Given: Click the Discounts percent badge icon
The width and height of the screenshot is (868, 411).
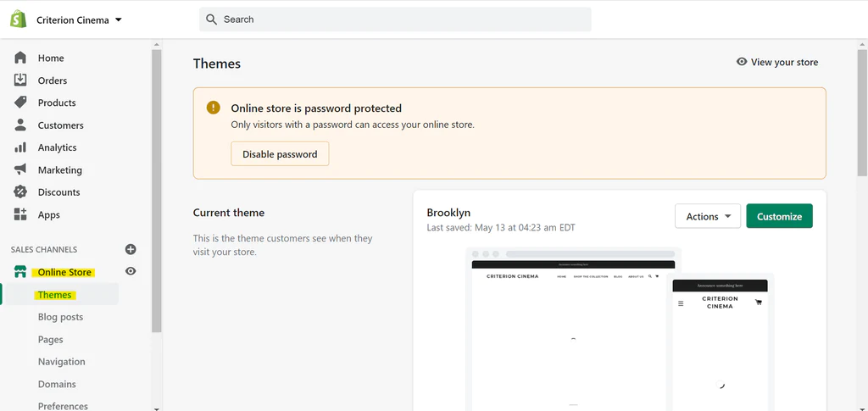Looking at the screenshot, I should pyautogui.click(x=20, y=192).
